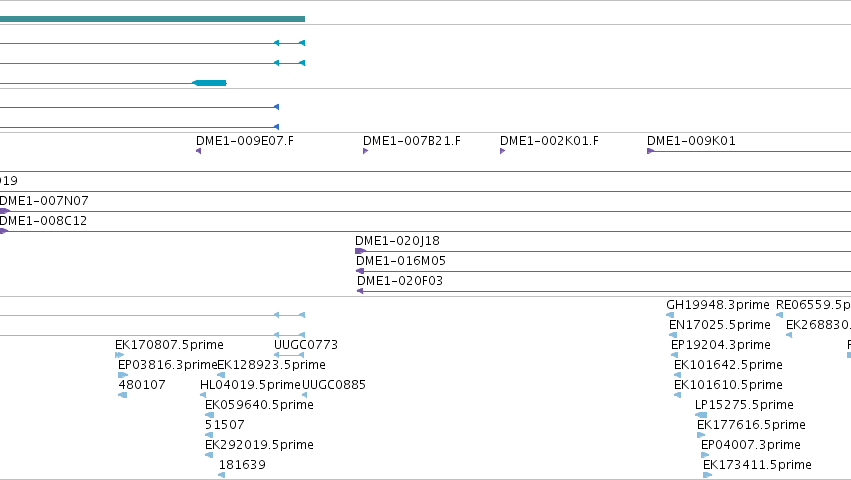Select the DME1-009K01 BAC label
The height and width of the screenshot is (480, 851).
click(x=691, y=141)
